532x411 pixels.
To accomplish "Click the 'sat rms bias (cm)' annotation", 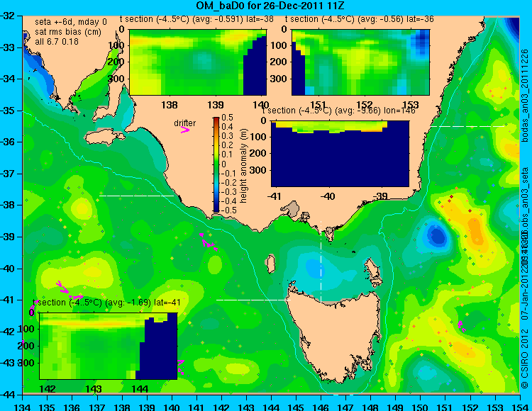I will click(68, 32).
